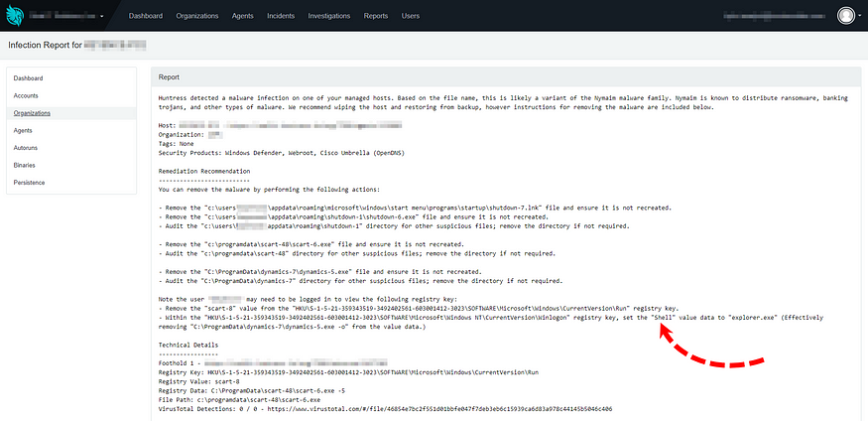Expand the account name dropdown
Image resolution: width=868 pixels, height=421 pixels.
click(x=66, y=16)
